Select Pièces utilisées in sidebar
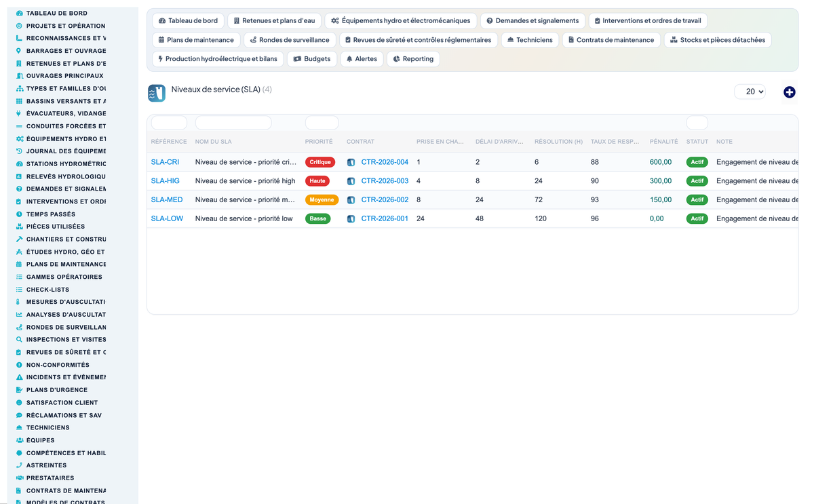 [56, 227]
